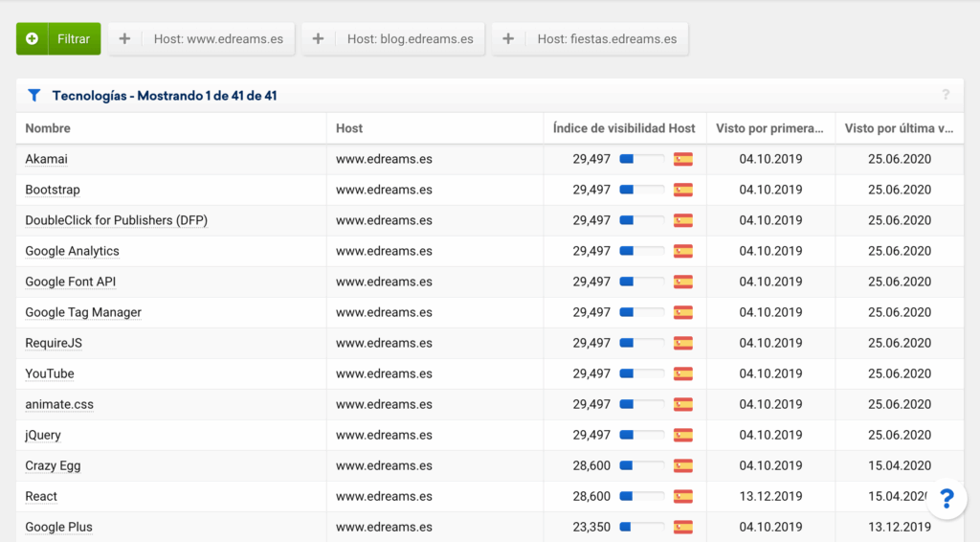Click plus icon next to Host: www.edreams.es

pos(124,38)
